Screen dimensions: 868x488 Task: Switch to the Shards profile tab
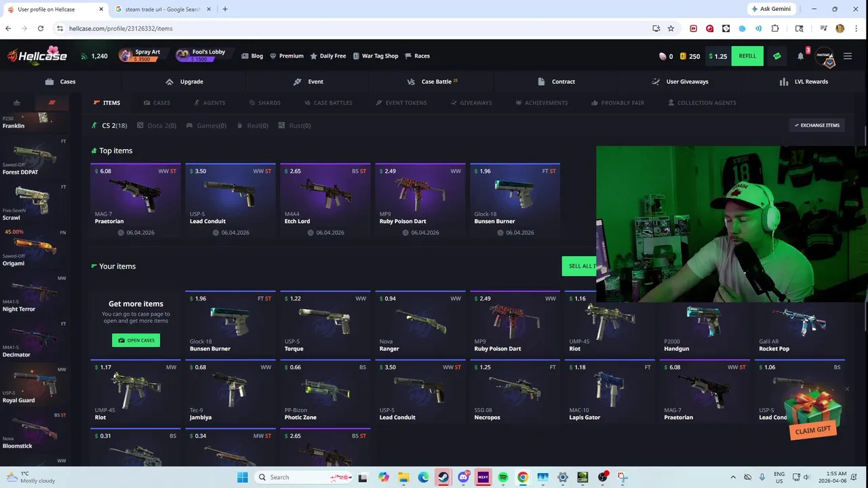click(x=264, y=103)
